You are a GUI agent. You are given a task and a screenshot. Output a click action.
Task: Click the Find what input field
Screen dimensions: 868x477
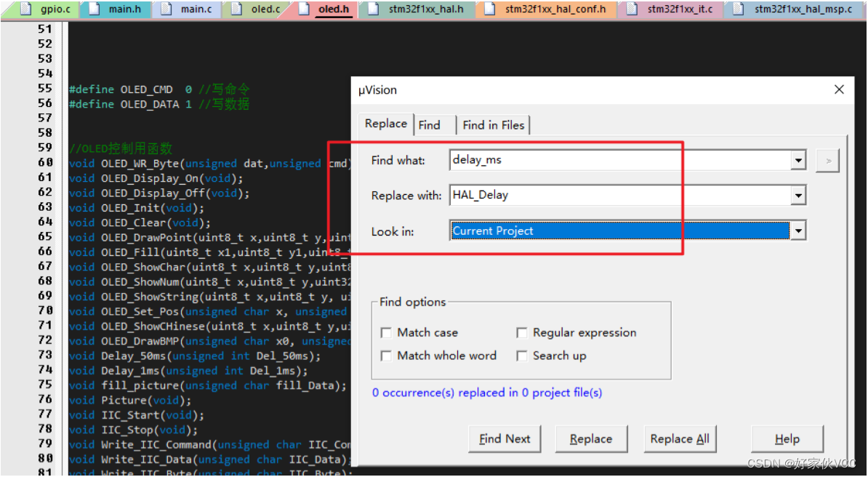click(x=621, y=160)
